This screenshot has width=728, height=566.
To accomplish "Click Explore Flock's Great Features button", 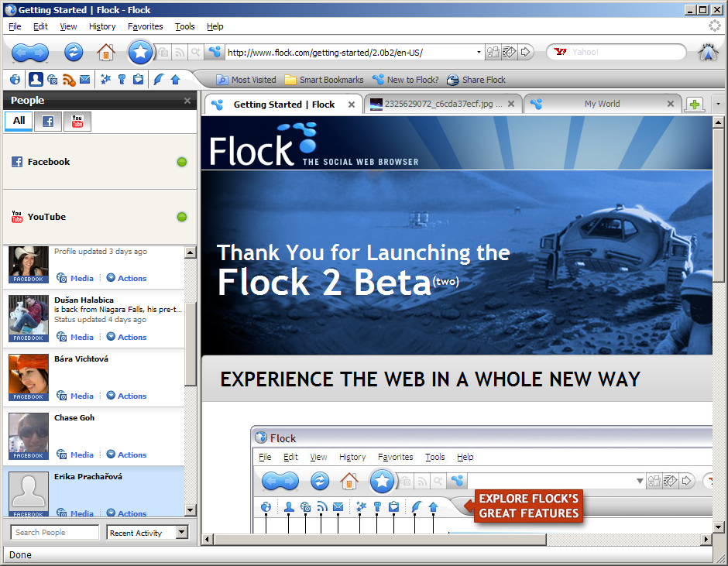I will [x=528, y=506].
